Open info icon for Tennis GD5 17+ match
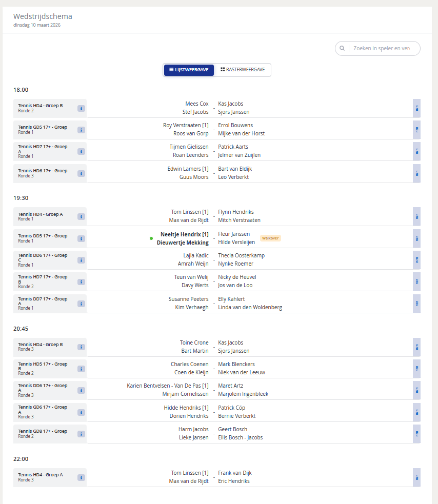This screenshot has height=504, width=438. click(81, 130)
